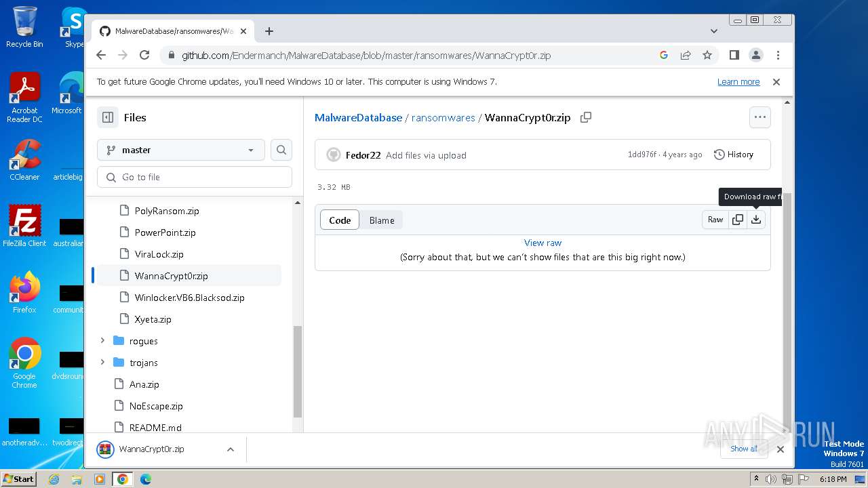Open commit 1dd976f link

coord(642,155)
